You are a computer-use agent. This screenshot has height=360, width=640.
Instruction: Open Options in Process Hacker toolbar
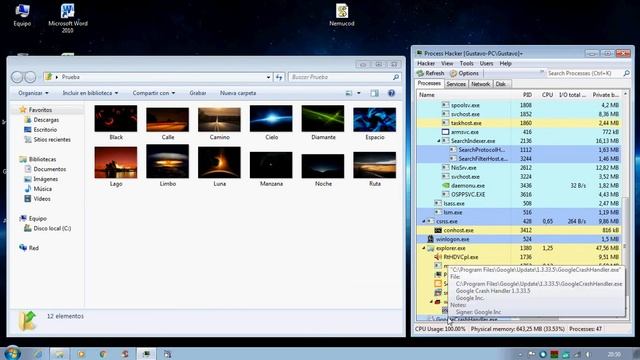[464, 73]
